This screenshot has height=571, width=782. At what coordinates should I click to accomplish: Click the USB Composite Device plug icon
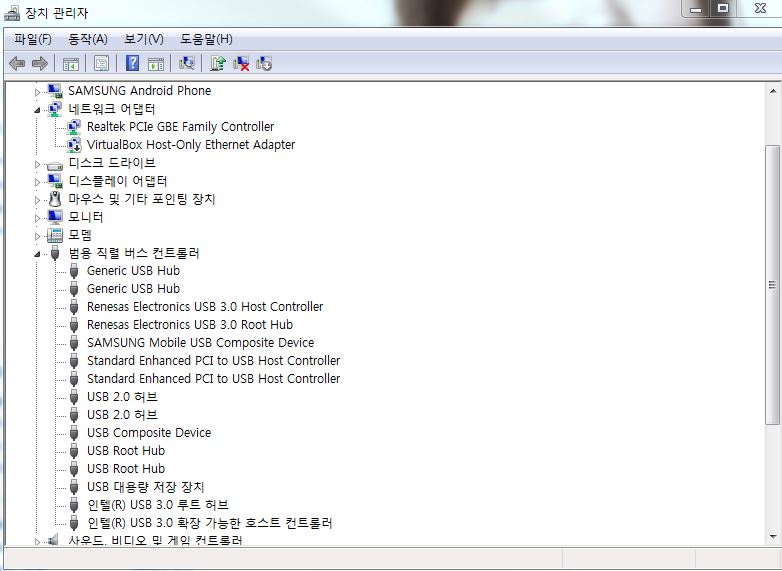point(74,433)
